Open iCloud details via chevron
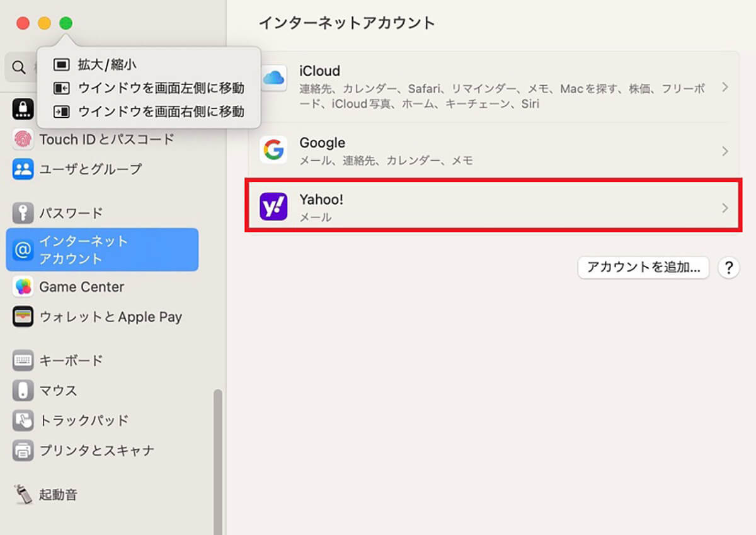The image size is (756, 535). pos(725,87)
